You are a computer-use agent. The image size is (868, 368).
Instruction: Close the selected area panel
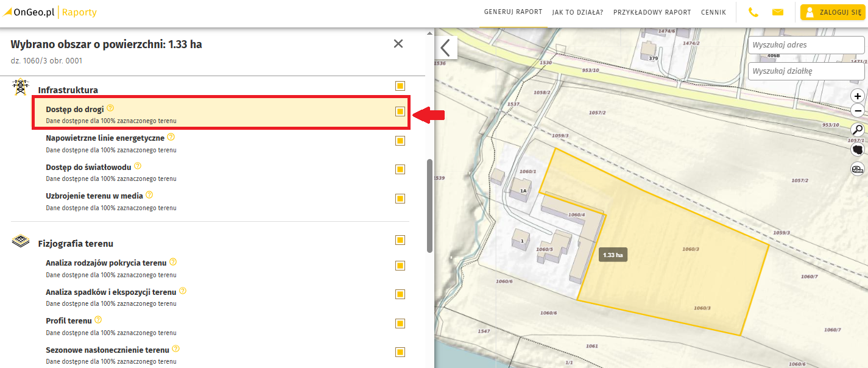398,44
